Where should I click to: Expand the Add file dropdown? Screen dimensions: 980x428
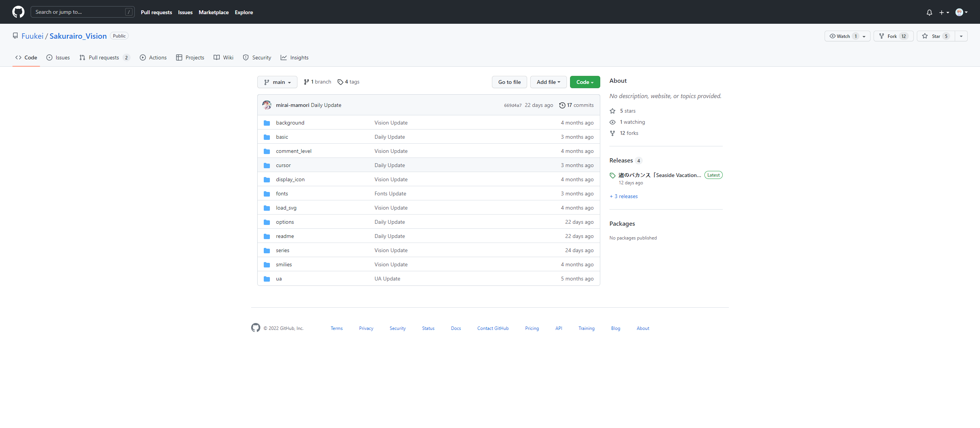coord(548,82)
